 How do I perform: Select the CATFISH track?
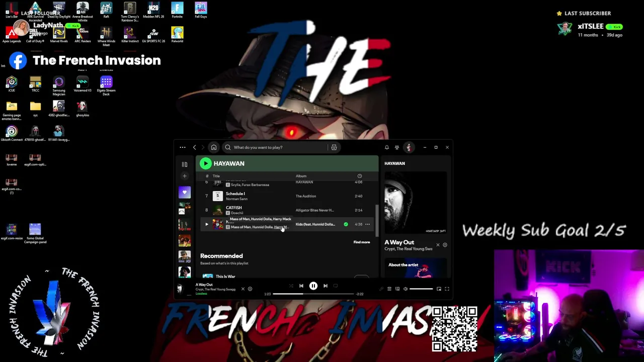(x=234, y=208)
